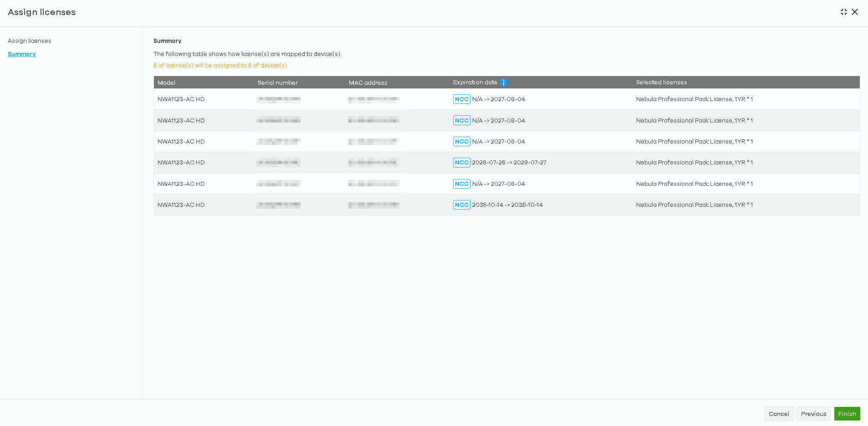This screenshot has height=426, width=868.
Task: Click the Expiration date column header text
Action: point(475,82)
